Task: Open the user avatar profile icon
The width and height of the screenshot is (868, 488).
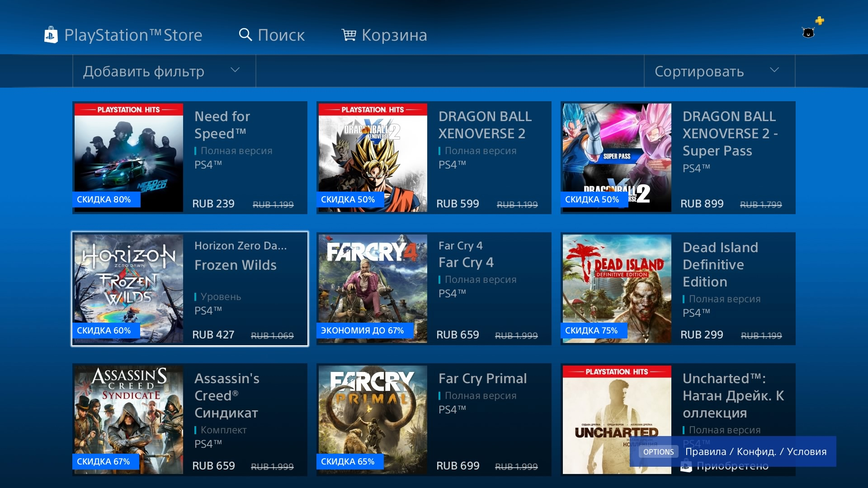Action: click(x=808, y=33)
